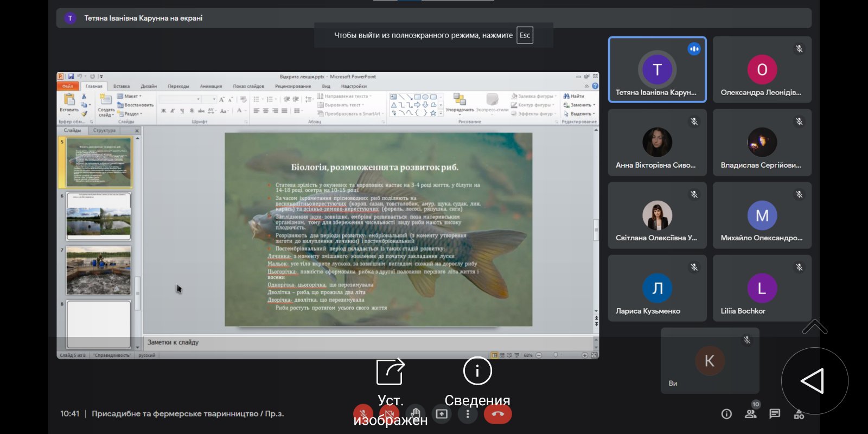The height and width of the screenshot is (434, 868).
Task: Switch to the Переходы ribbon tab
Action: [178, 86]
